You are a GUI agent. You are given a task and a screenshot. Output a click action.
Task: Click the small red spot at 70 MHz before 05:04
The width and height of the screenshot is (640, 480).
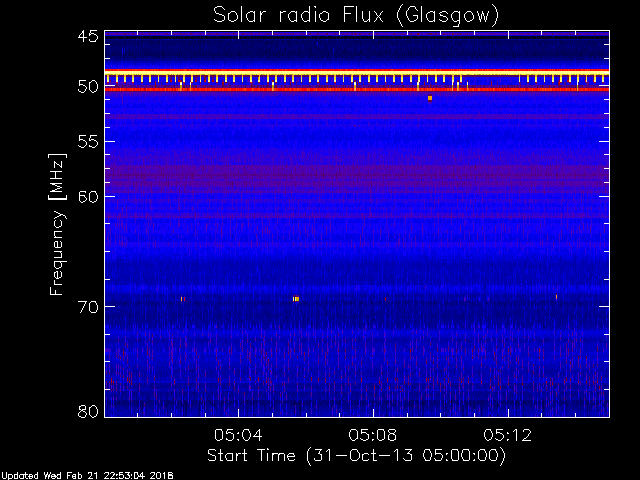pyautogui.click(x=182, y=299)
